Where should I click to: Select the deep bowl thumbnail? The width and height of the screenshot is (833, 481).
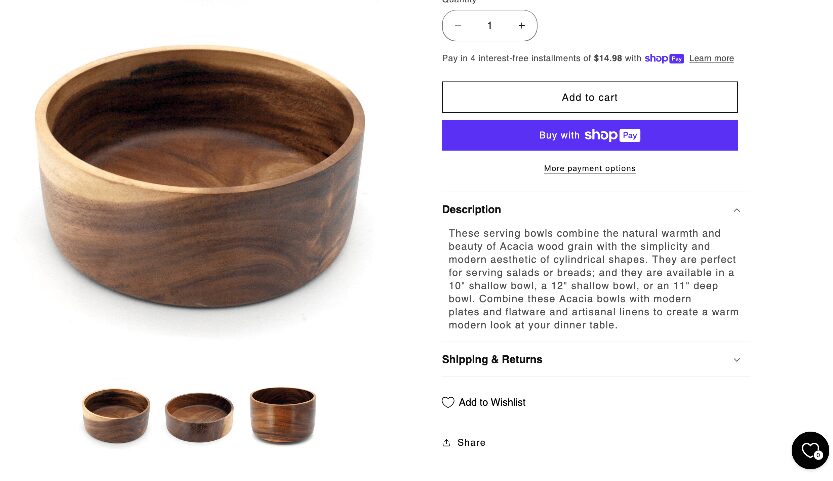282,415
